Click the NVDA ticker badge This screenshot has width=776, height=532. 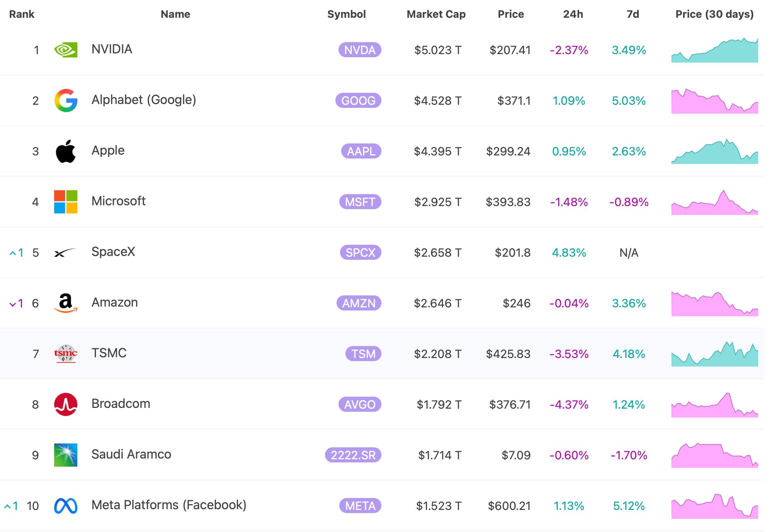[360, 50]
